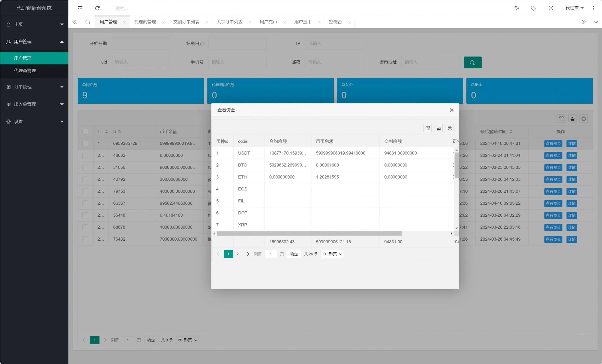Check the select-all checkbox in table header
This screenshot has height=364, width=602.
coord(85,132)
